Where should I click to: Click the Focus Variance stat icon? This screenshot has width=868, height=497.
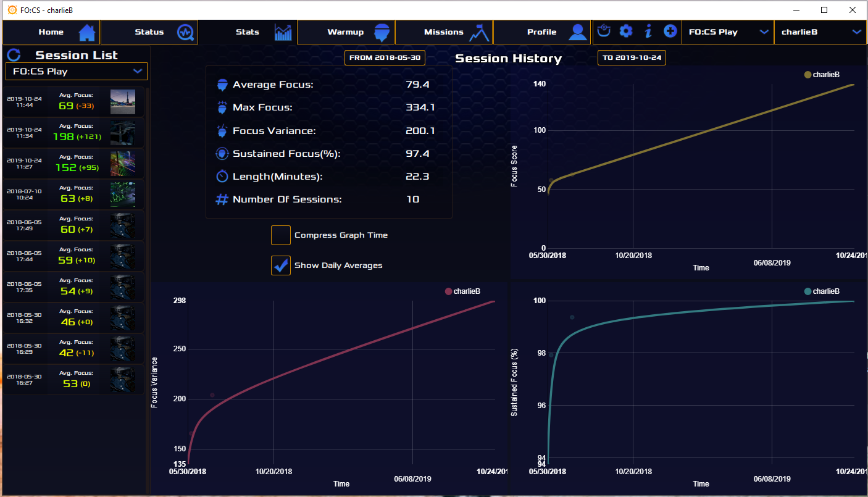click(x=223, y=130)
